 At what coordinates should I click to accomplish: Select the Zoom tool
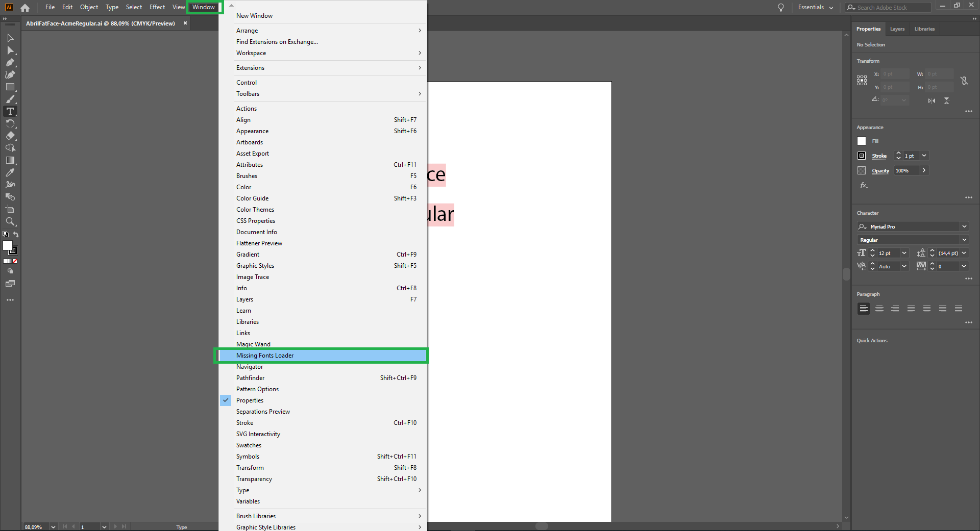pyautogui.click(x=10, y=221)
